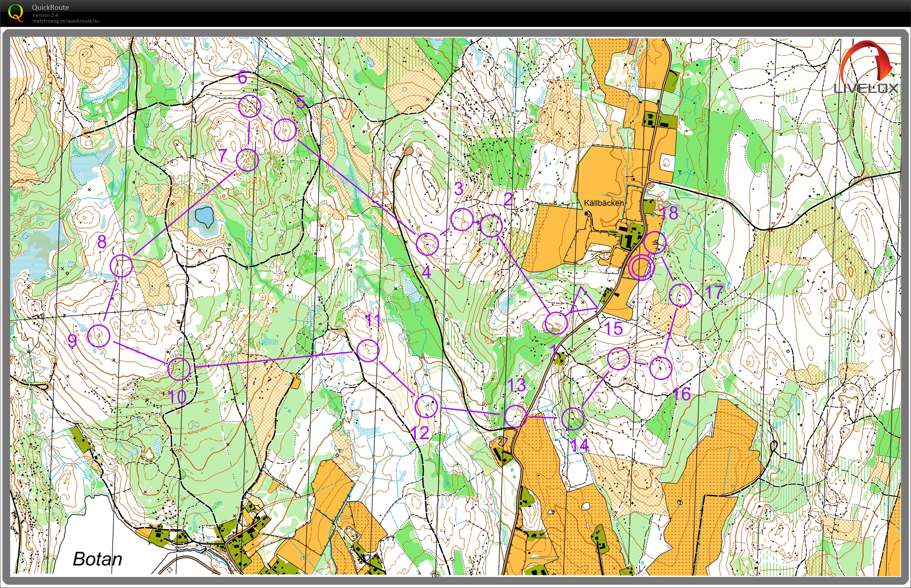Click control circle 15
Image resolution: width=911 pixels, height=588 pixels.
tap(619, 358)
